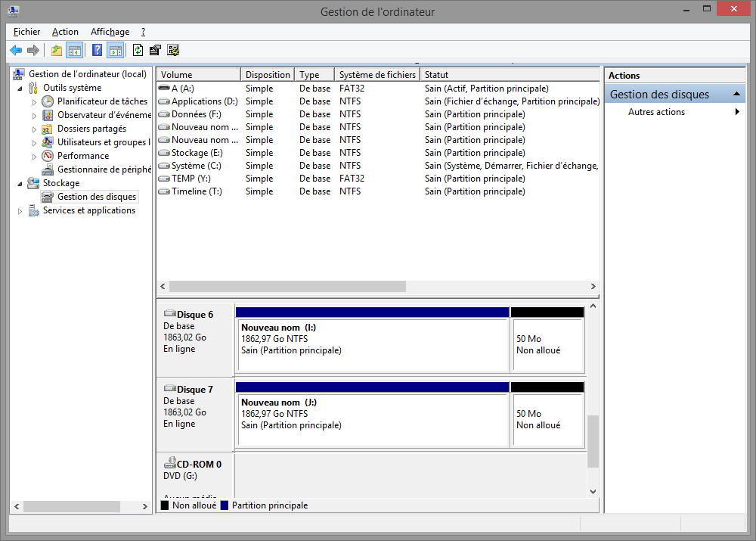Click the black Non alloué legend swatch

[x=164, y=505]
